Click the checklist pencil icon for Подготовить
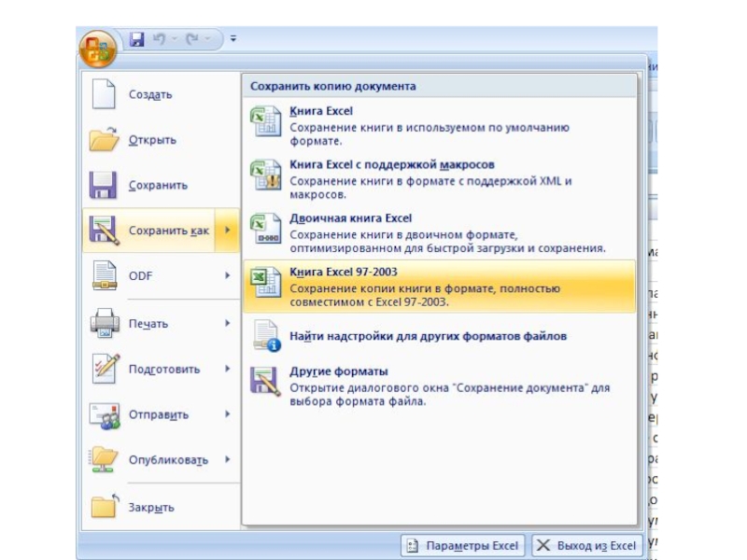747x560 pixels. coord(106,369)
